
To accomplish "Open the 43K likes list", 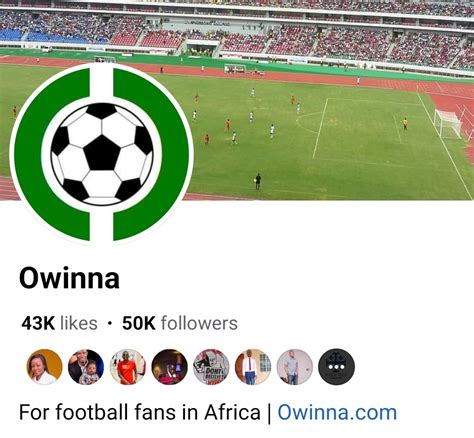I will pyautogui.click(x=59, y=323).
